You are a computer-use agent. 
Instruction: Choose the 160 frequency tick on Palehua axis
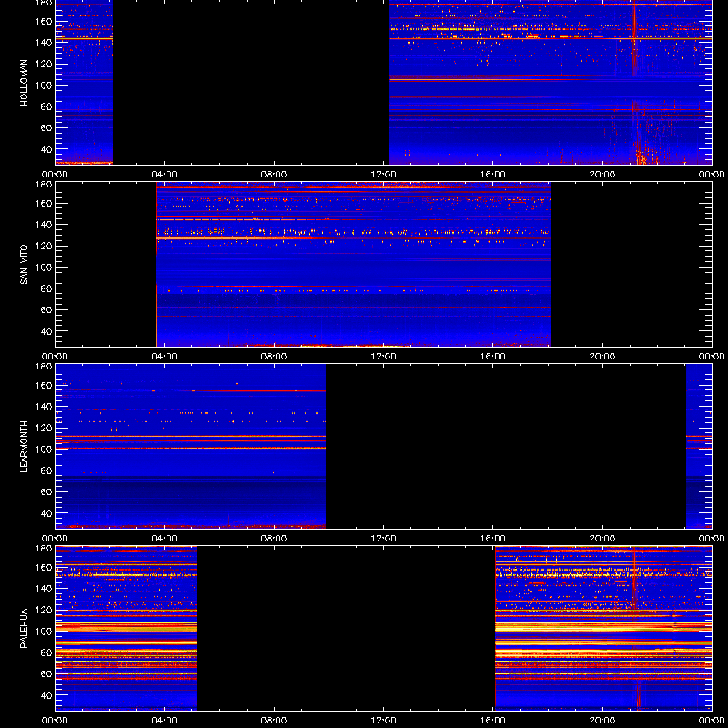(44, 567)
